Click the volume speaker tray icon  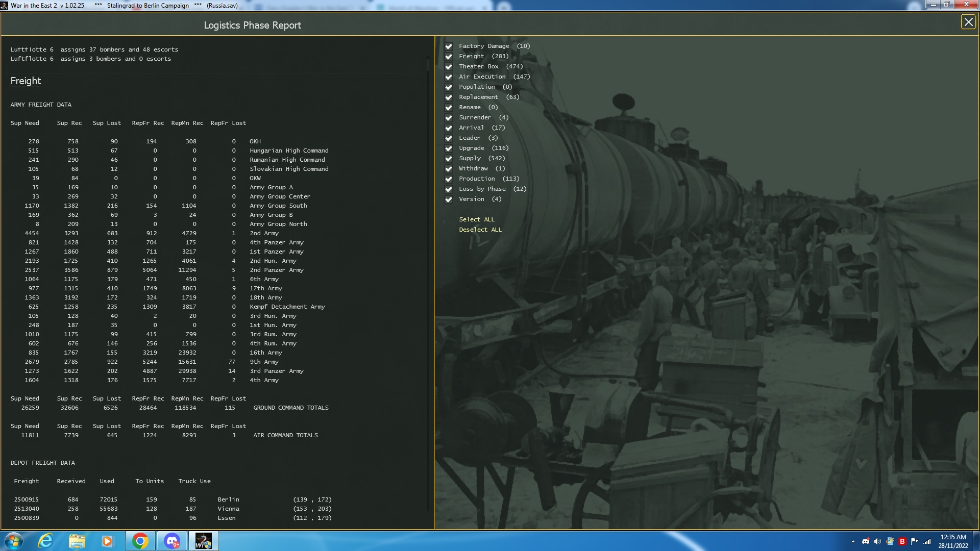[x=877, y=541]
